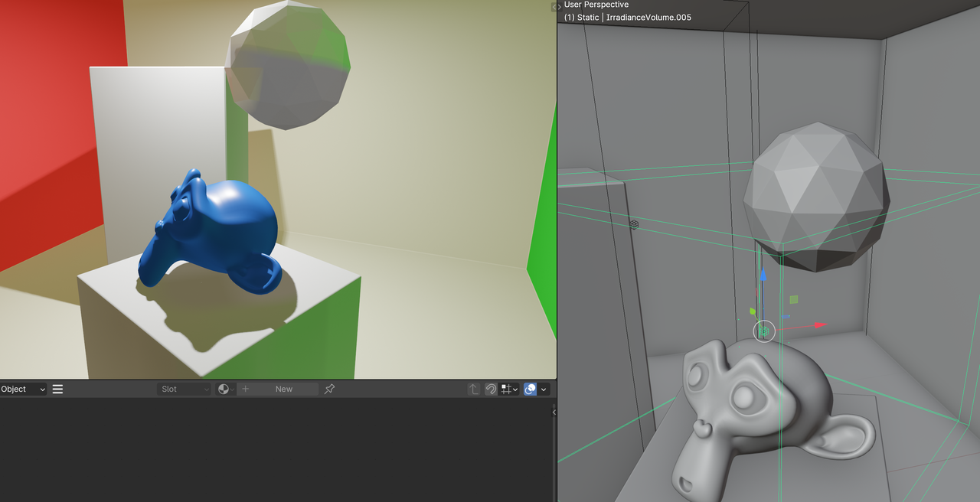Click the green Y-axis gizmo handle
The image size is (980, 502).
pos(752,311)
